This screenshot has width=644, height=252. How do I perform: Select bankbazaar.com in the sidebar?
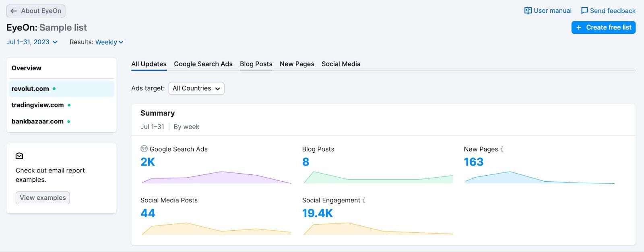37,121
